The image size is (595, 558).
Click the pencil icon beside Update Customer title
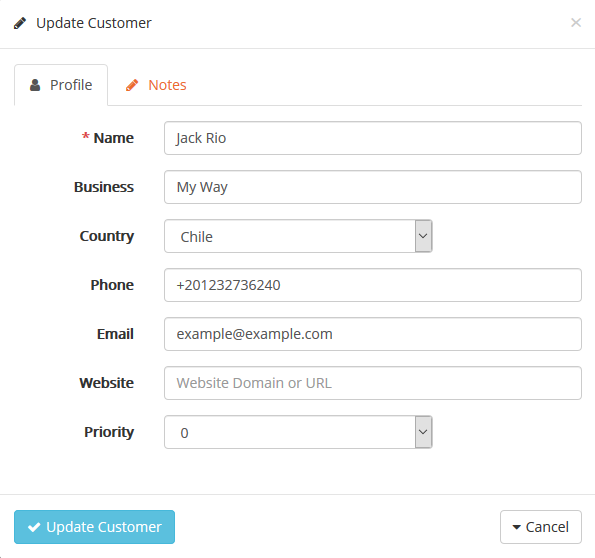20,23
